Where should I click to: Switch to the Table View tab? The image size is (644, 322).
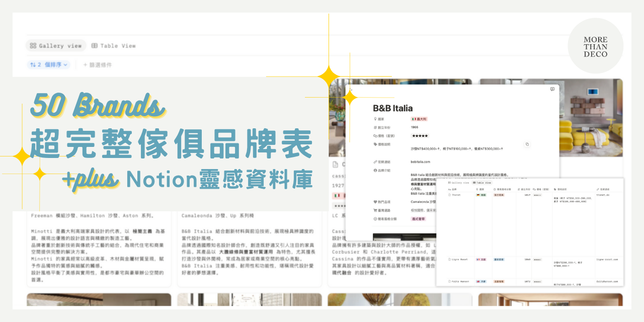coord(115,45)
